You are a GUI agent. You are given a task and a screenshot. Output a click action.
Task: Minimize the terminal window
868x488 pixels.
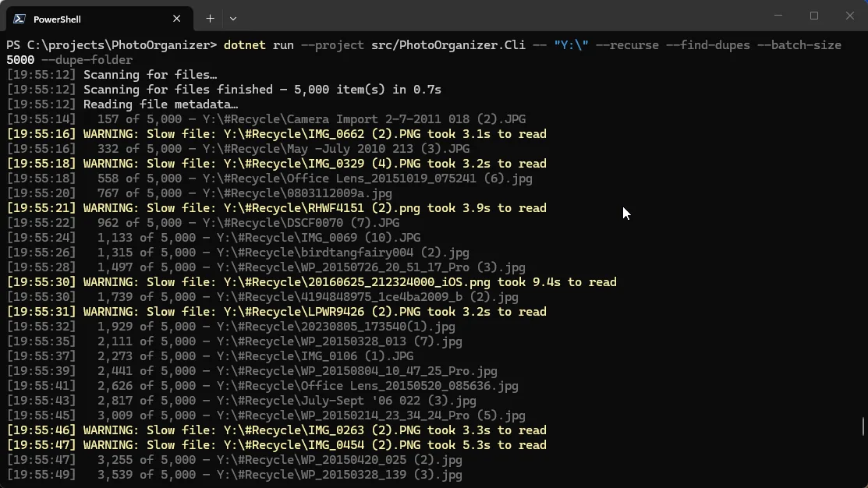[778, 16]
